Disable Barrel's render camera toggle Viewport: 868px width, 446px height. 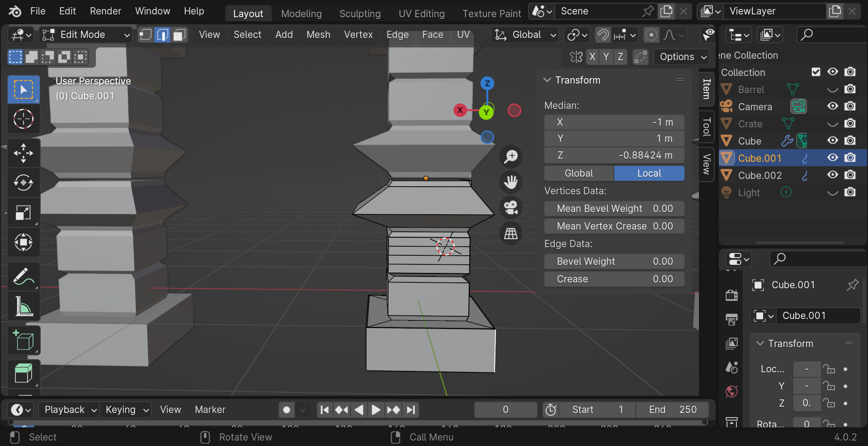pyautogui.click(x=850, y=89)
